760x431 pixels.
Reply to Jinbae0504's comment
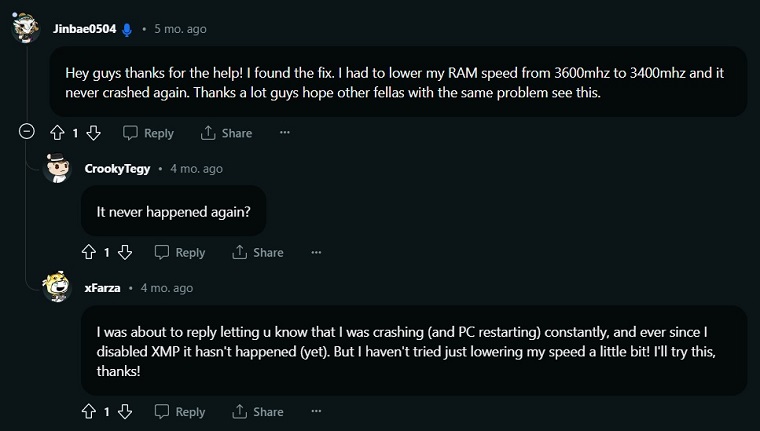[x=148, y=133]
